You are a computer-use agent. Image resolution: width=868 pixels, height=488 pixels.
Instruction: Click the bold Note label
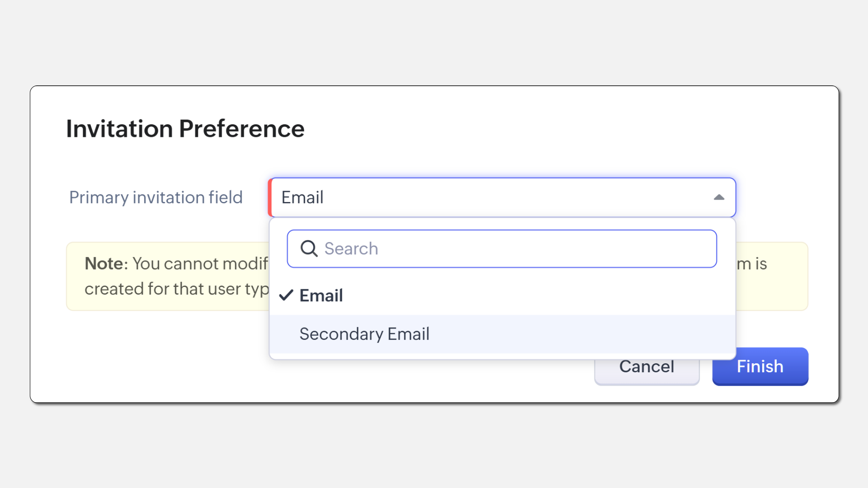pos(104,263)
